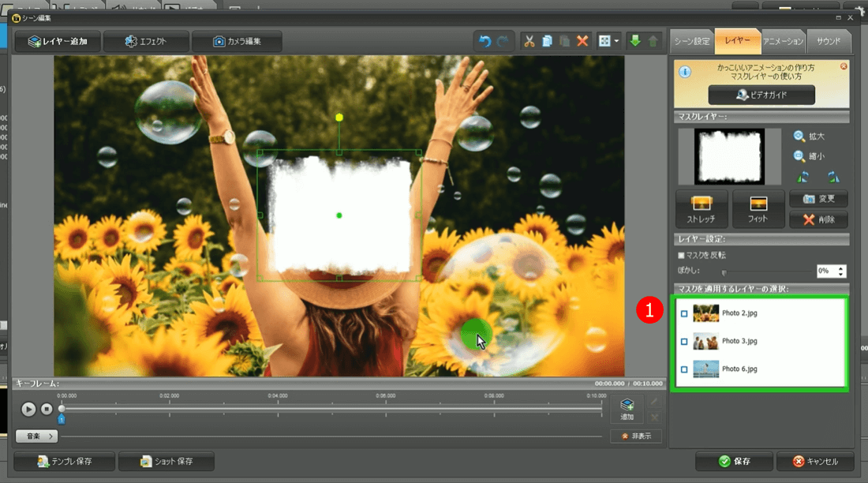
Task: Check the Photo 2.jpg layer checkbox
Action: coord(684,314)
